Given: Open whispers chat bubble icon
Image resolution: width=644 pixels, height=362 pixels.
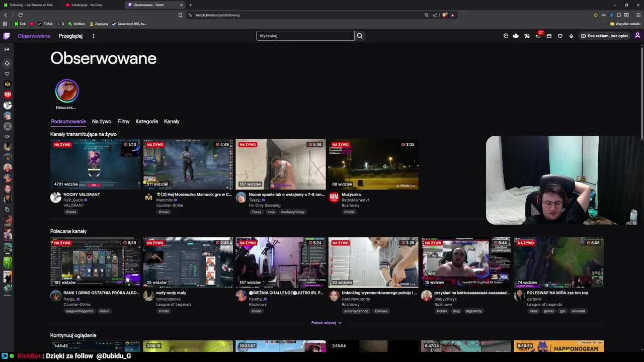Looking at the screenshot, I should (x=560, y=36).
